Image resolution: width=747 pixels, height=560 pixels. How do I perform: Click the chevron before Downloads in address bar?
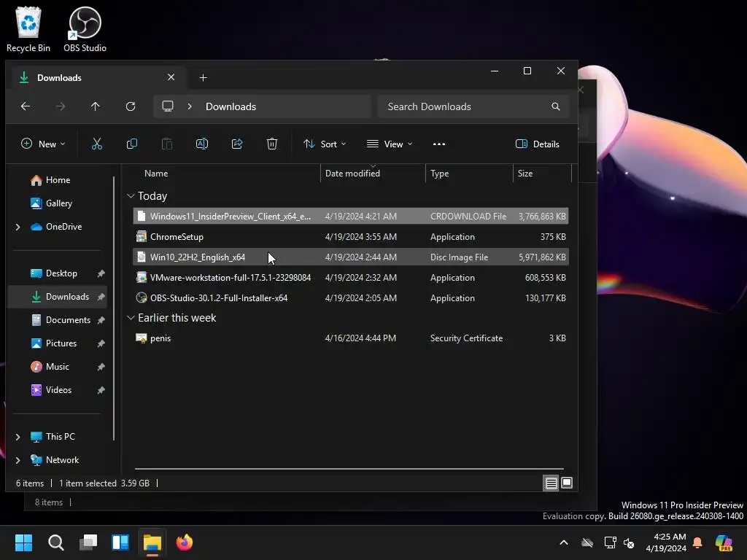190,106
